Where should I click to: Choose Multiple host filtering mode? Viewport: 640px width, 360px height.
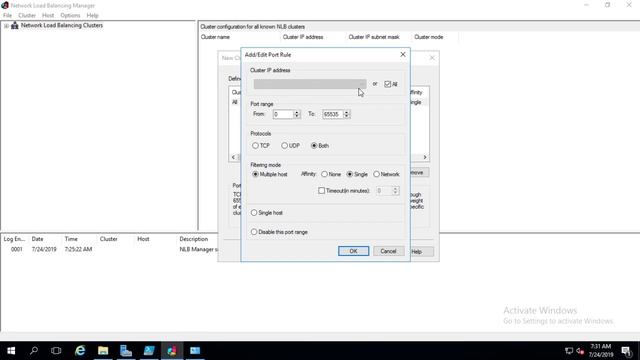click(x=255, y=174)
